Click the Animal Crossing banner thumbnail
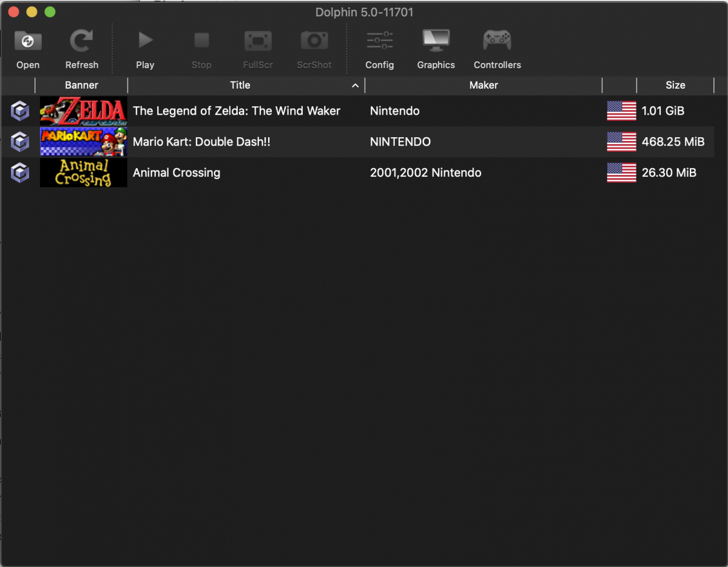 coord(84,173)
